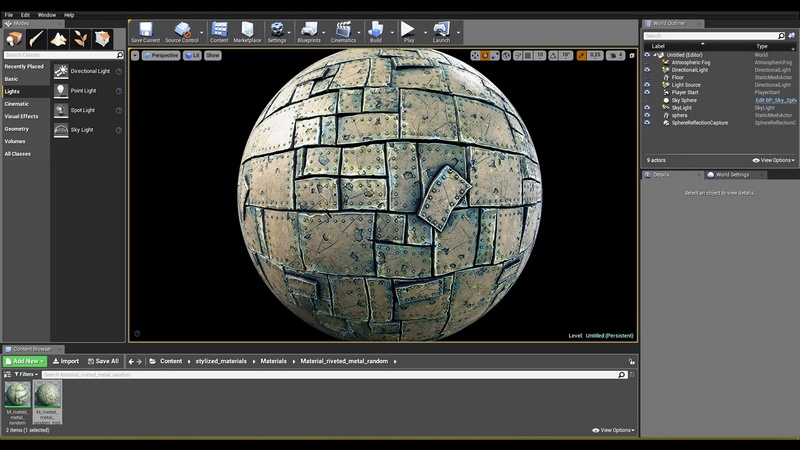The width and height of the screenshot is (800, 450).
Task: Toggle visibility of SphereReflectionCapture actor
Action: tap(647, 122)
